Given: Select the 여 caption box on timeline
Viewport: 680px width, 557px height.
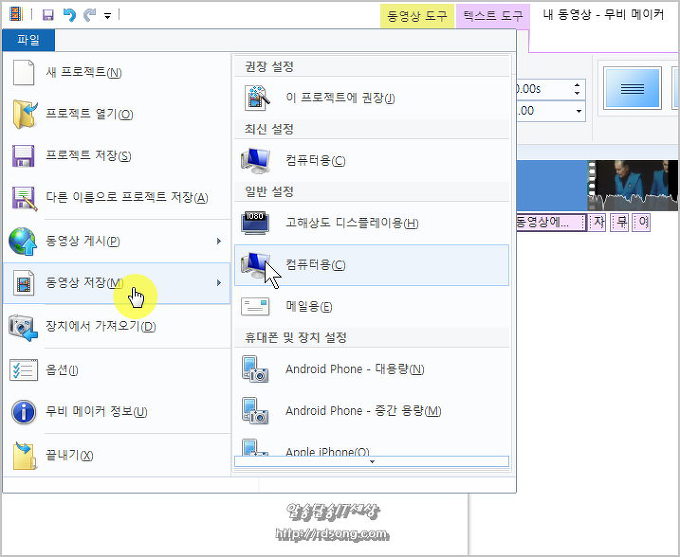Looking at the screenshot, I should 641,223.
